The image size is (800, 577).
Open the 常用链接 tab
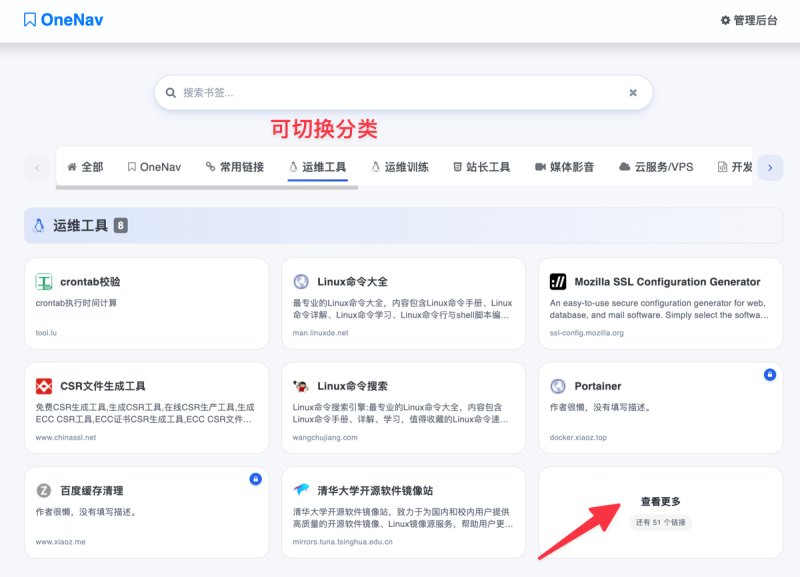[x=235, y=167]
